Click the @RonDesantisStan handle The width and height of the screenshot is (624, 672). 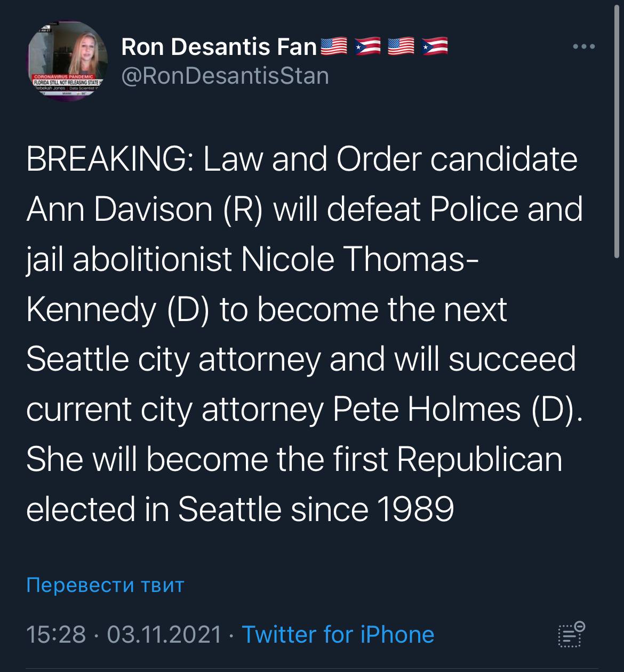click(225, 76)
